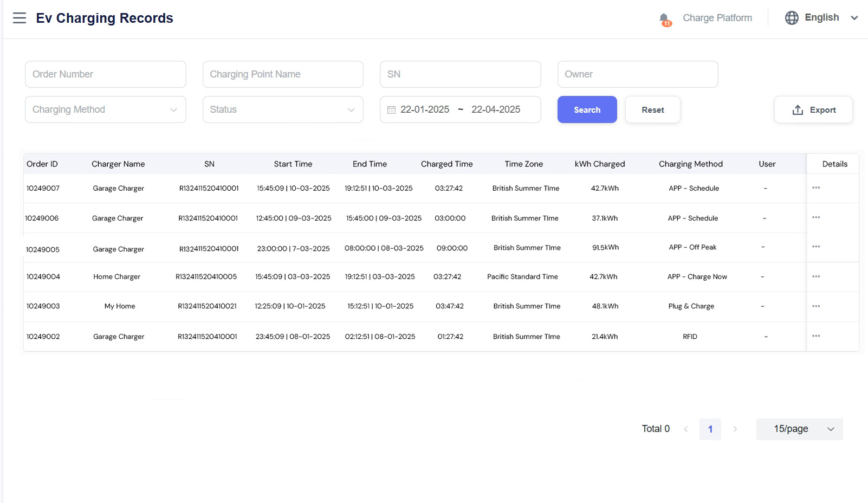Click the RFID charging method
This screenshot has width=868, height=503.
(x=690, y=337)
